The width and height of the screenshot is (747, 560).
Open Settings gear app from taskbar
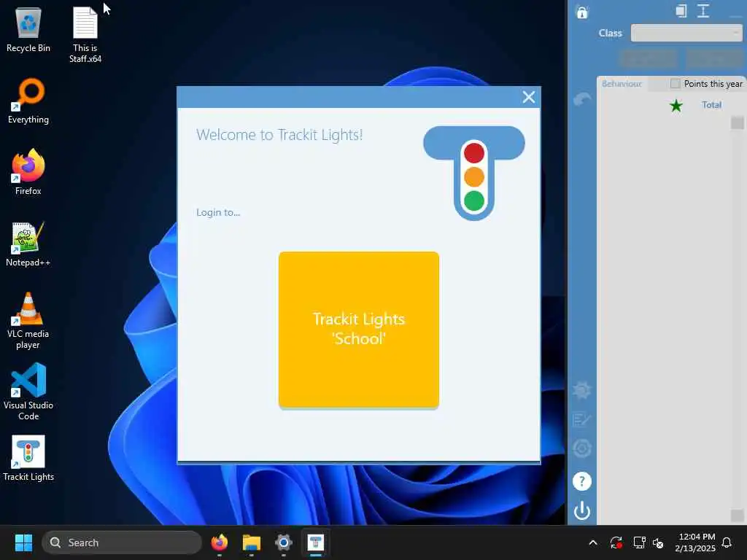pyautogui.click(x=284, y=542)
